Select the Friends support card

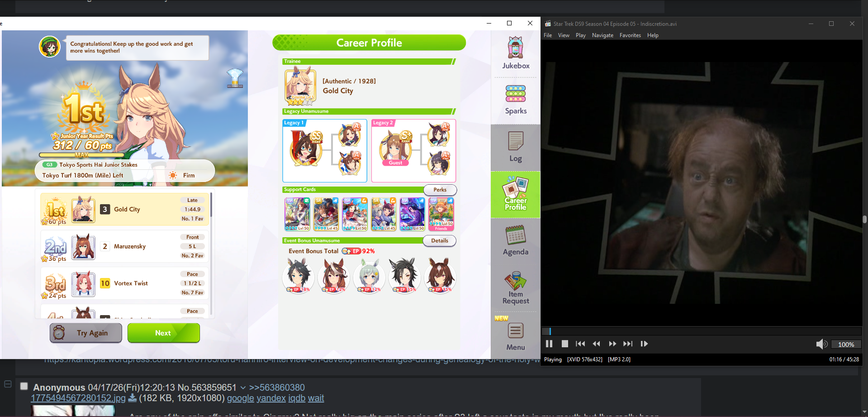pyautogui.click(x=441, y=214)
